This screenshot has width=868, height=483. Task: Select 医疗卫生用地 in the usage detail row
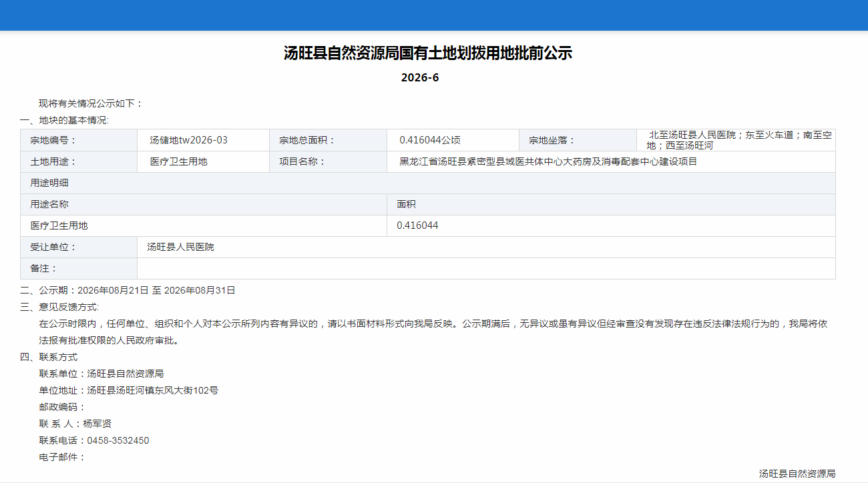click(x=59, y=225)
